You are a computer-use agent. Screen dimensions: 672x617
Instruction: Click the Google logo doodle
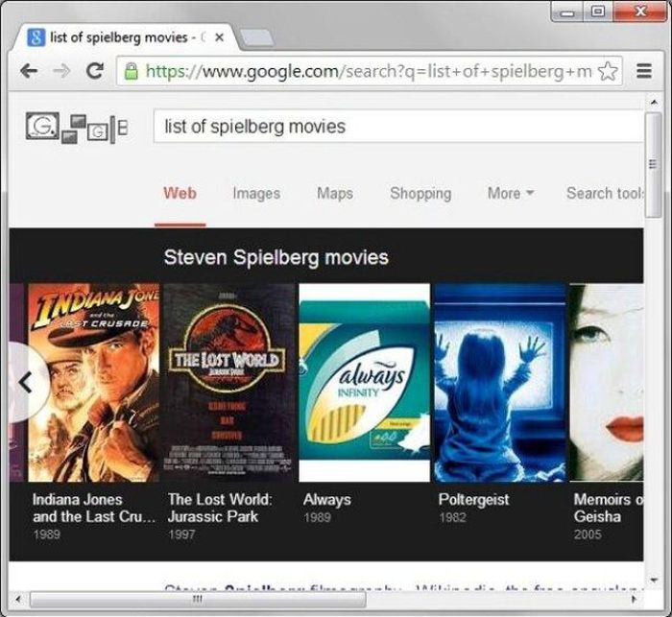pos(75,128)
